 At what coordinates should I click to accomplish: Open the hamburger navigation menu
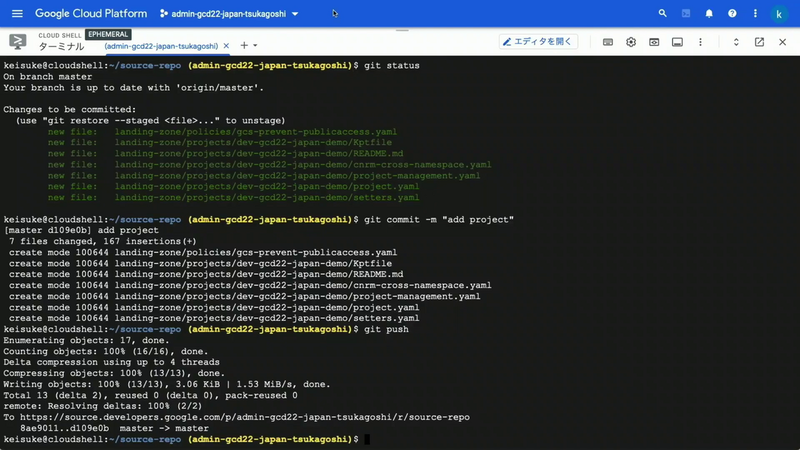coord(17,14)
